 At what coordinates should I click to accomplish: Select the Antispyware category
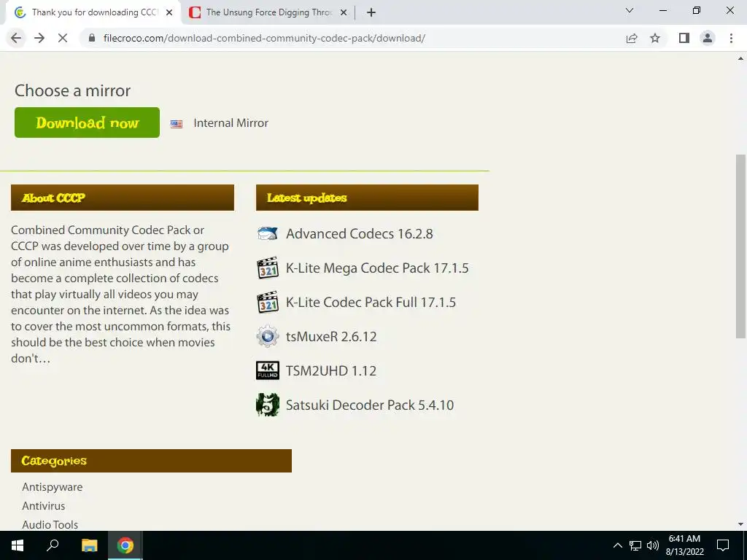click(x=53, y=486)
